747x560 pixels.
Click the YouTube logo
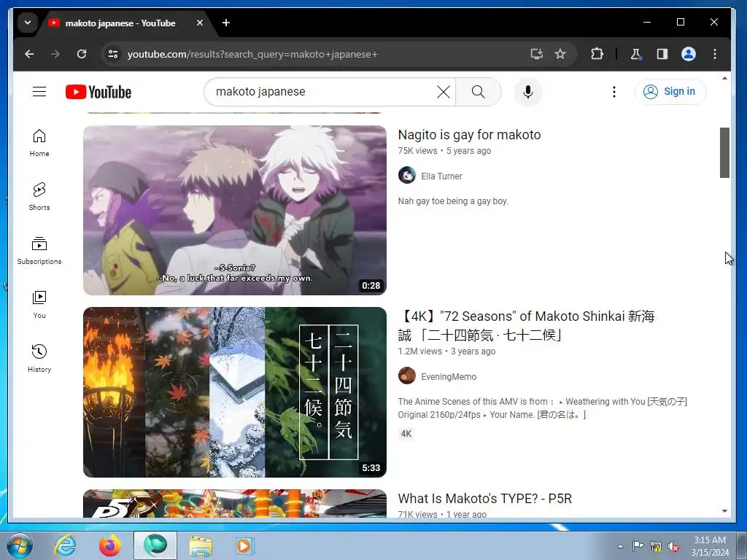98,92
